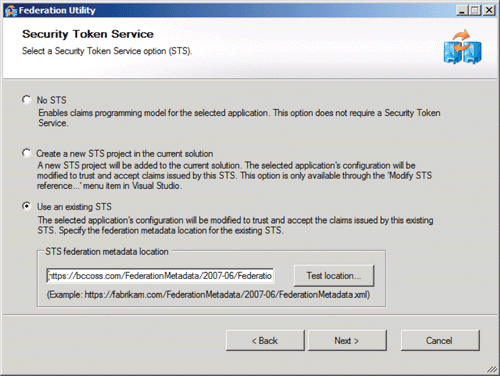Click the federation wizard logo icon
This screenshot has height=376, width=500.
[463, 47]
